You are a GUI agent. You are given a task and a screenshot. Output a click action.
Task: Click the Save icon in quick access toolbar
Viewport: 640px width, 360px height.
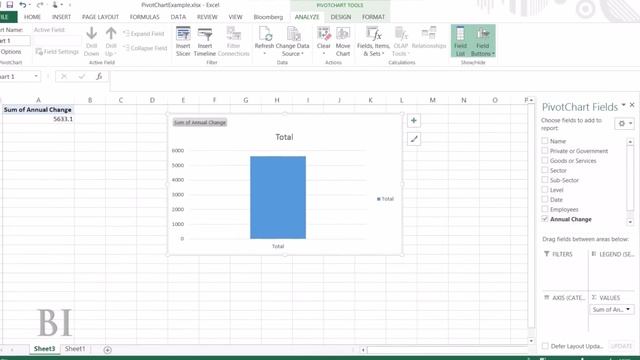pos(9,5)
